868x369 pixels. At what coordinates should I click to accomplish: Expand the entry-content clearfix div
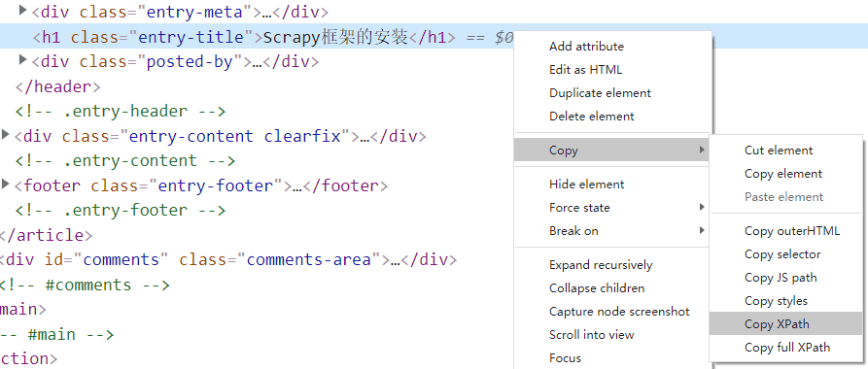(x=6, y=134)
